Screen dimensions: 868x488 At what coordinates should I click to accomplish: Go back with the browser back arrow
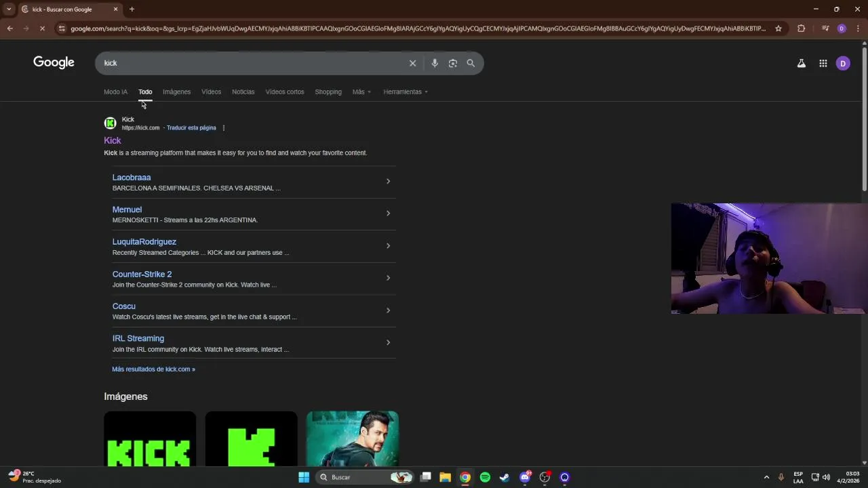tap(9, 28)
